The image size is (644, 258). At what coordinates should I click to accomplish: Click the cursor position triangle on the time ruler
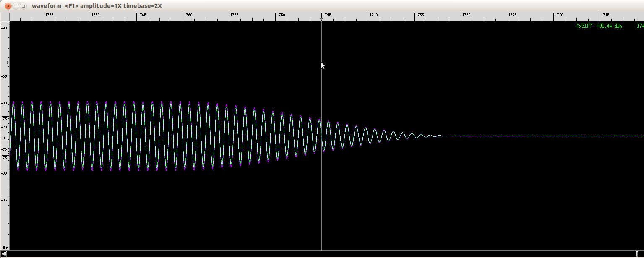coord(321,19)
